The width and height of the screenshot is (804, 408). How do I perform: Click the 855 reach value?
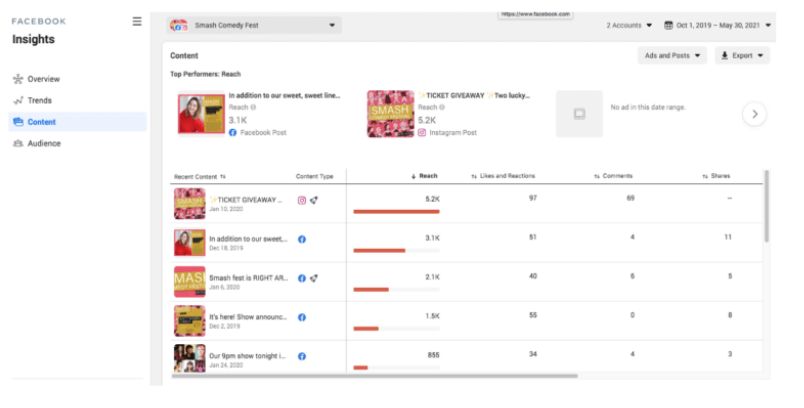pyautogui.click(x=433, y=355)
